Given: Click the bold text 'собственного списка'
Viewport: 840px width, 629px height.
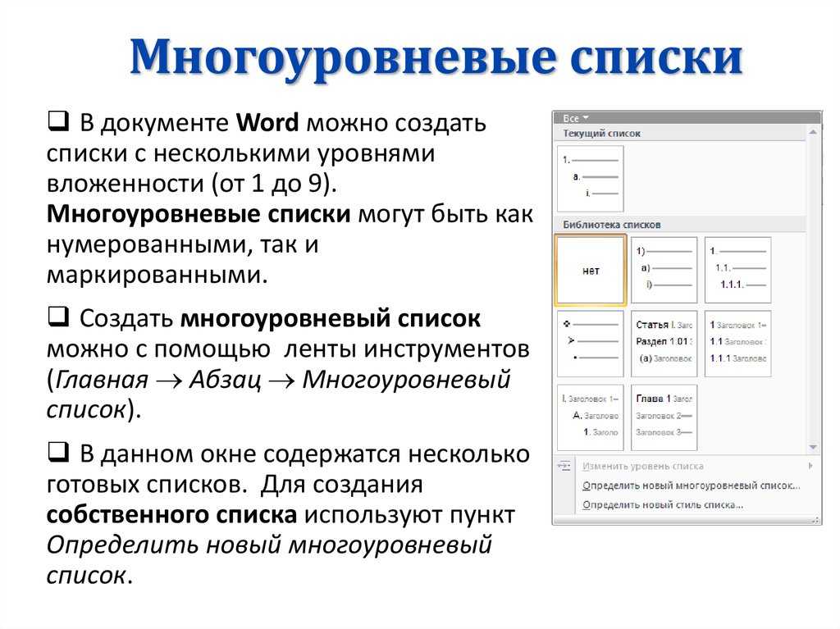Looking at the screenshot, I should point(172,514).
